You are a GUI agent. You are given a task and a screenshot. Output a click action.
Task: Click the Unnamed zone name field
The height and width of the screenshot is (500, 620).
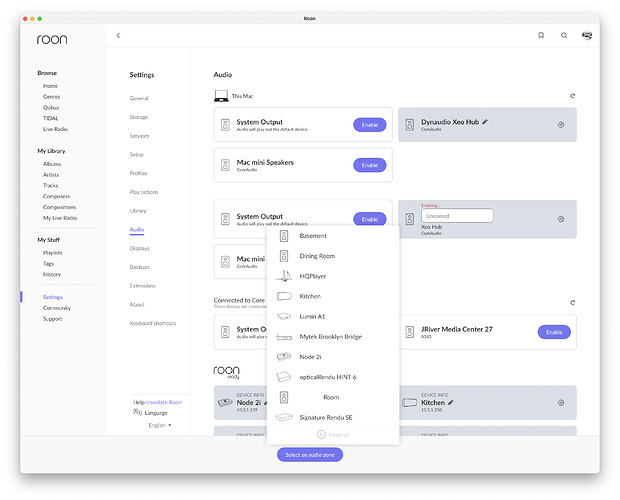pyautogui.click(x=457, y=216)
